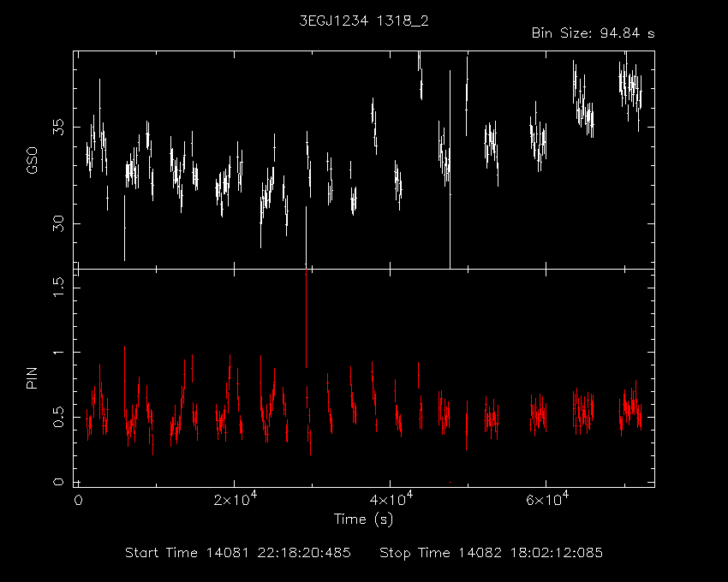
Task: Click the Stop Time 14082 18:02:12:085 text
Action: (x=492, y=553)
